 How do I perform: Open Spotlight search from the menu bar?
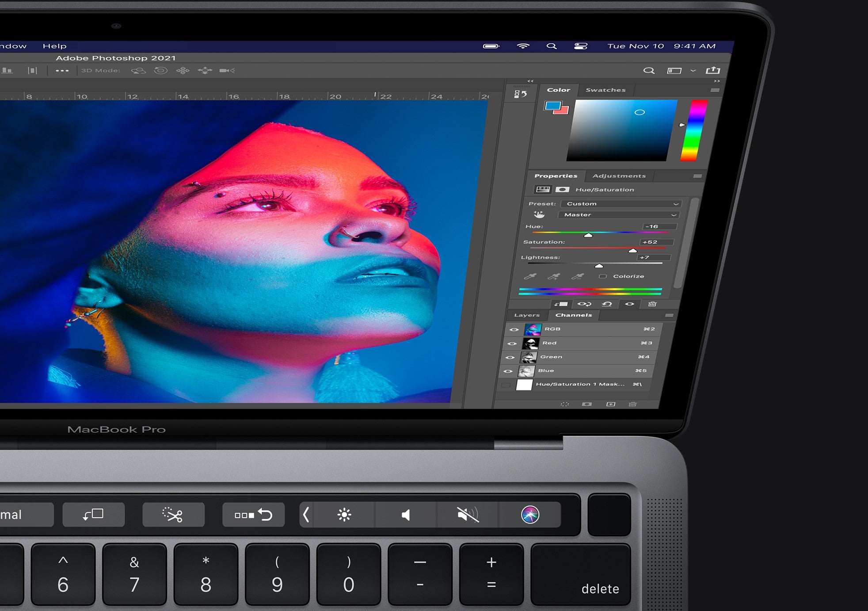tap(552, 46)
